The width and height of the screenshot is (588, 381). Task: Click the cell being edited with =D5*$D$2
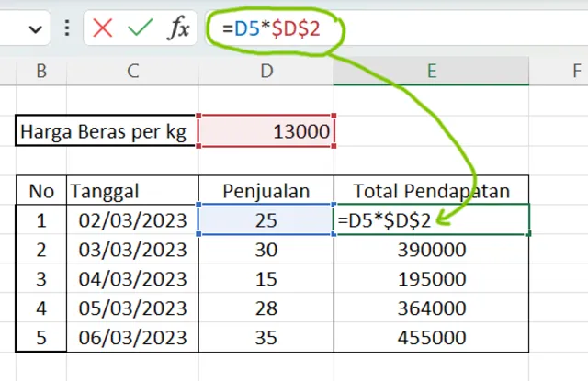[431, 220]
